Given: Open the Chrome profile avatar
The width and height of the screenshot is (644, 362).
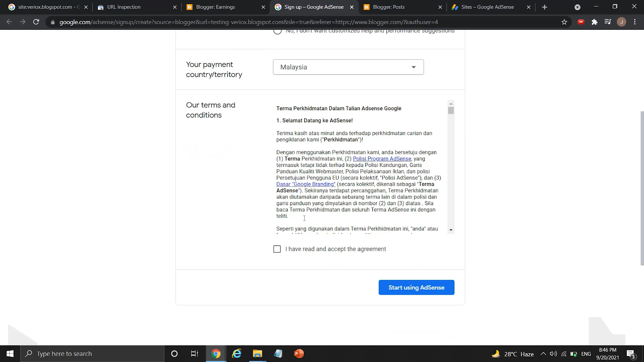Looking at the screenshot, I should pyautogui.click(x=621, y=22).
